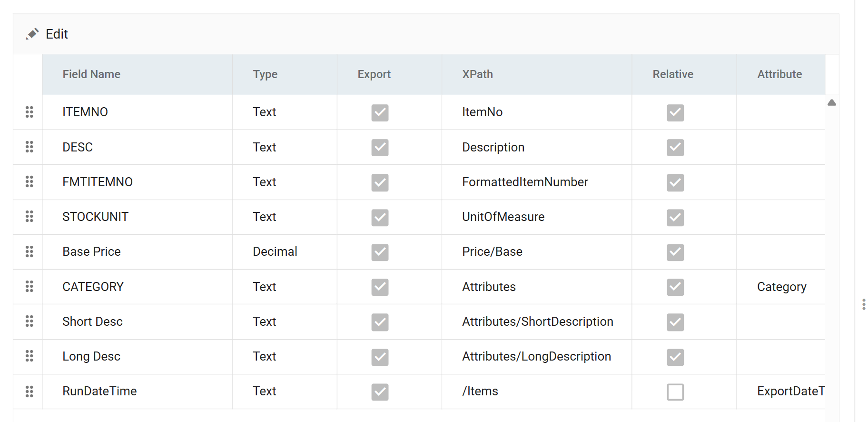The height and width of the screenshot is (422, 868).
Task: Toggle Export checkbox for Short Desc
Action: click(x=380, y=322)
